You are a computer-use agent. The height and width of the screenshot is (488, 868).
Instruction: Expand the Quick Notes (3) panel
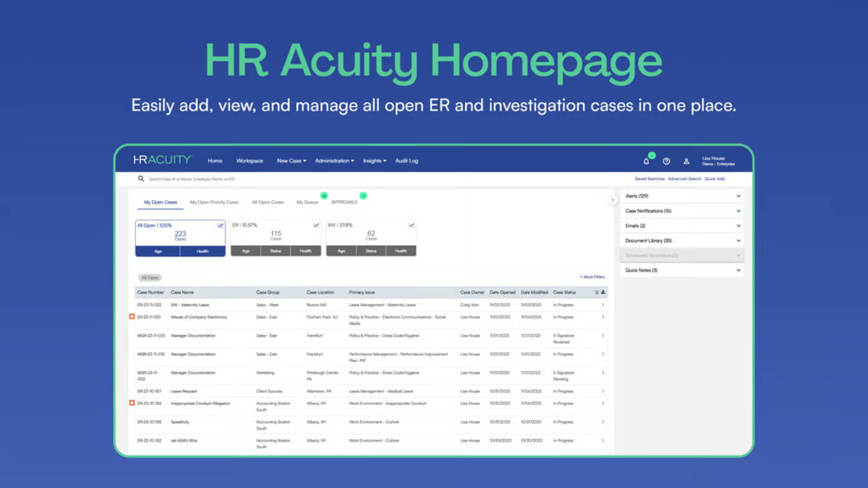click(682, 270)
